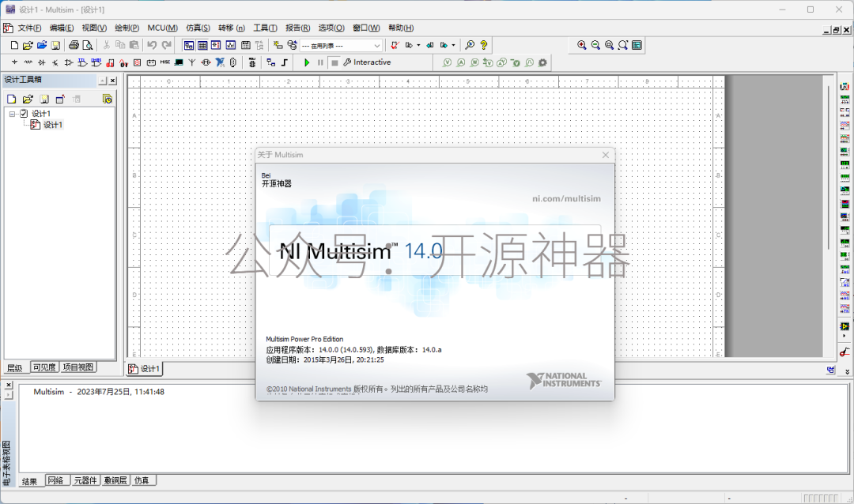Place a Basic resistor component icon
This screenshot has height=504, width=854.
[x=28, y=62]
